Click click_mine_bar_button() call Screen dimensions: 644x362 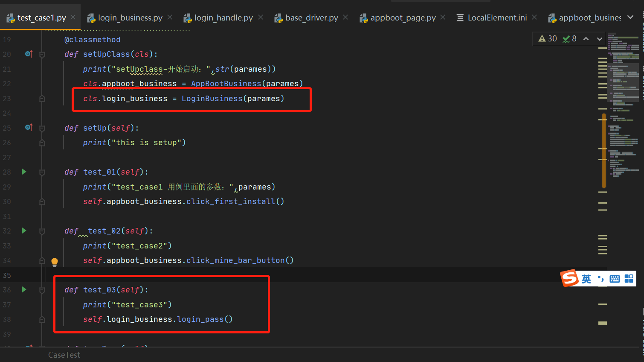coord(240,260)
